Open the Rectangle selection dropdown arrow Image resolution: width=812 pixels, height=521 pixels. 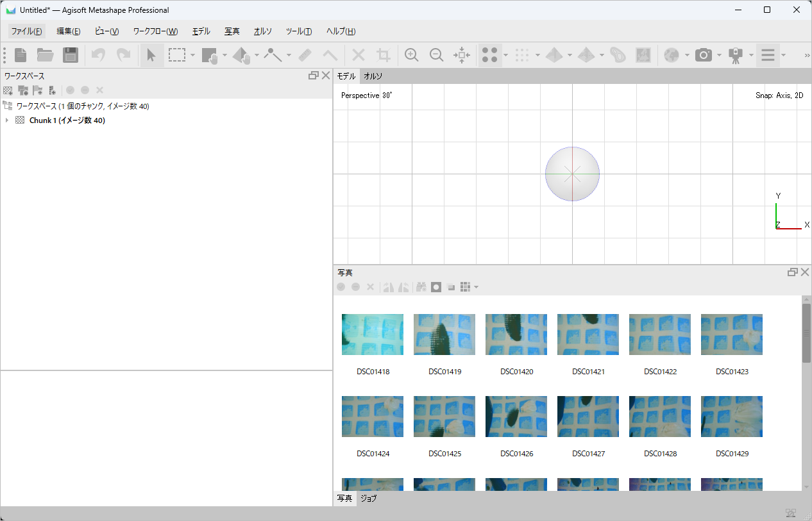click(192, 55)
